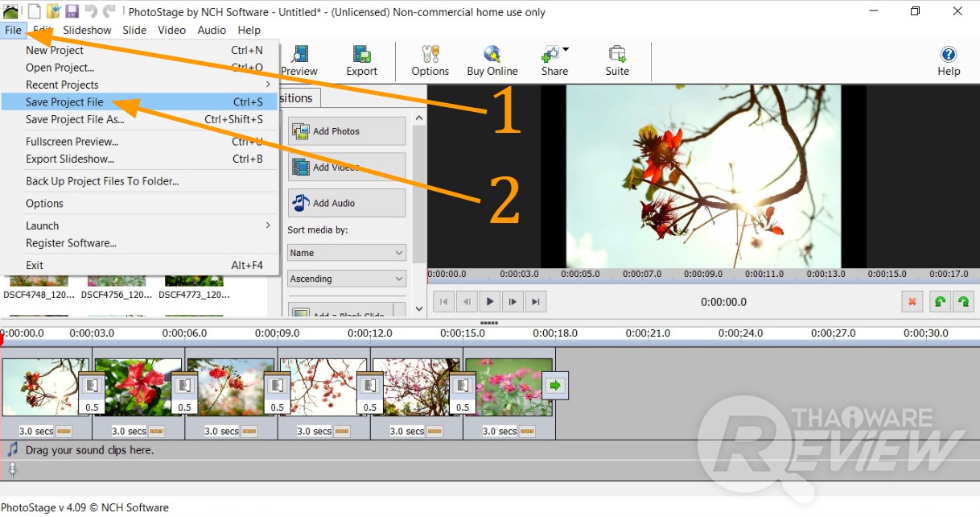This screenshot has height=517, width=980.
Task: Click the Redo arrow icon in the title bar
Action: 109,11
